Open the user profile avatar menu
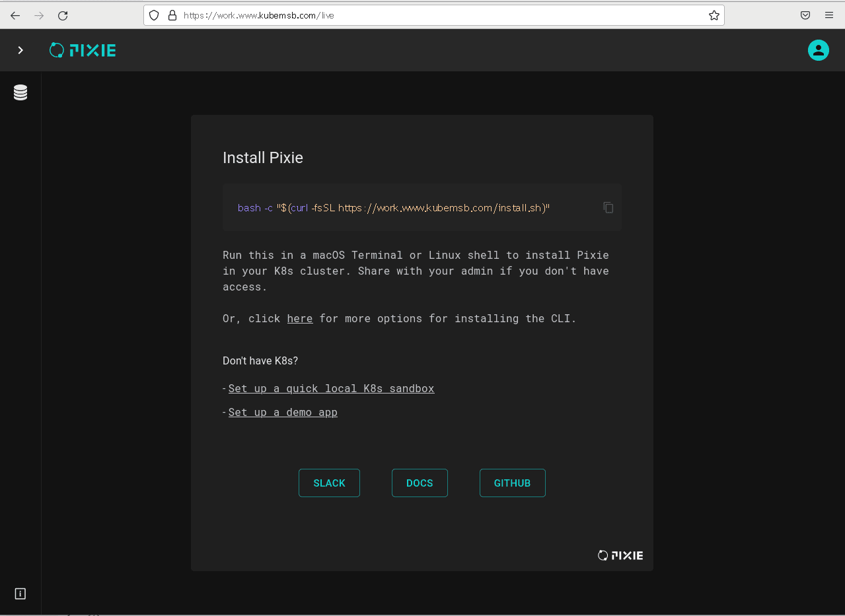Image resolution: width=845 pixels, height=616 pixels. click(818, 50)
